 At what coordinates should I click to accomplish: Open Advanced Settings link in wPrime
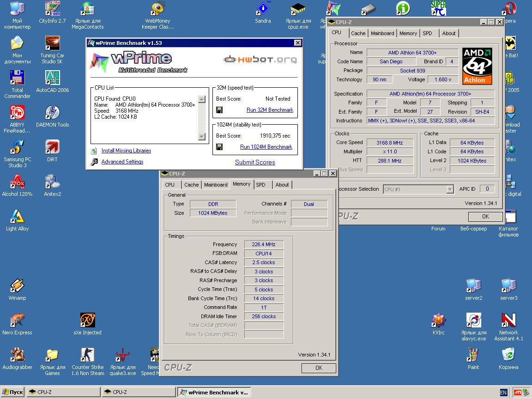tap(122, 162)
